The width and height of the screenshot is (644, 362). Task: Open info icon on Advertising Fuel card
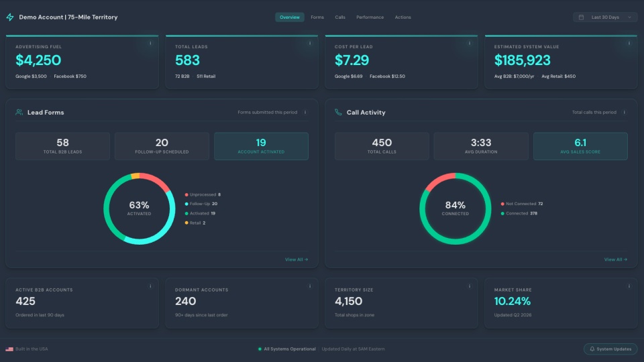[150, 43]
